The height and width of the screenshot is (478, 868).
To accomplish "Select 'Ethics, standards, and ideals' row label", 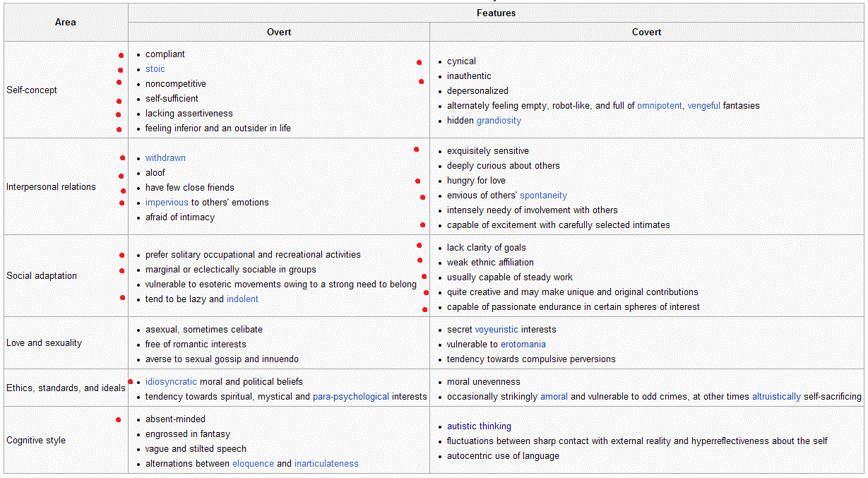I will (66, 388).
